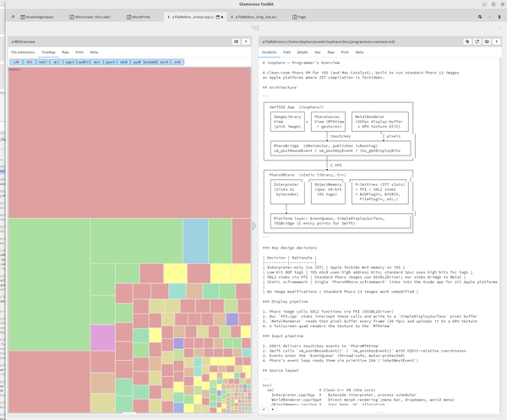Image resolution: width=507 pixels, height=420 pixels.
Task: Click the tall green rectangle on treemap left
Action: 50,285
